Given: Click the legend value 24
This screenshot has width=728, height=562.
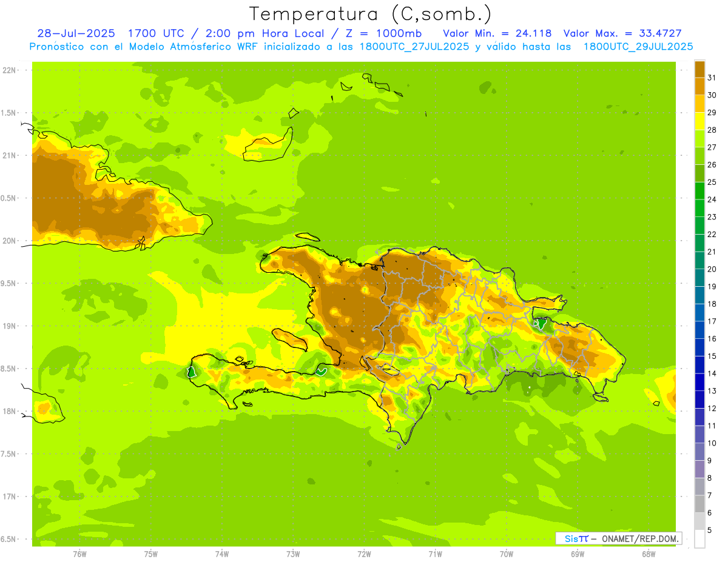Looking at the screenshot, I should click(712, 199).
